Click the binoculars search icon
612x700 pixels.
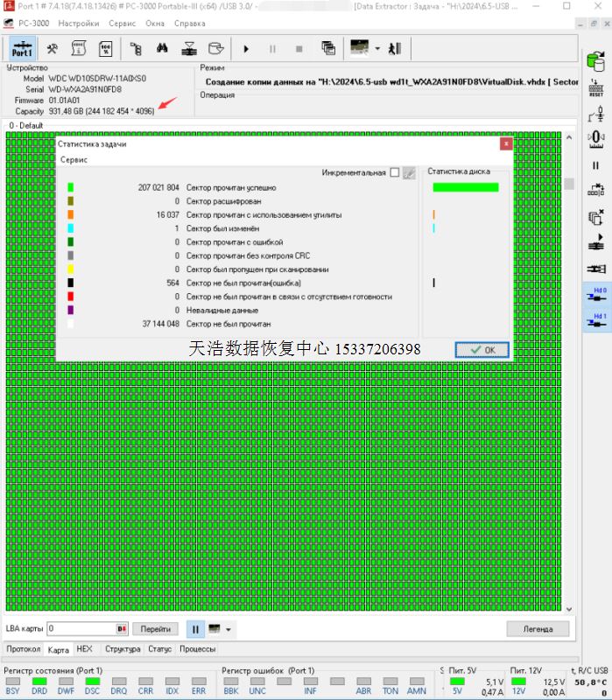tap(161, 49)
